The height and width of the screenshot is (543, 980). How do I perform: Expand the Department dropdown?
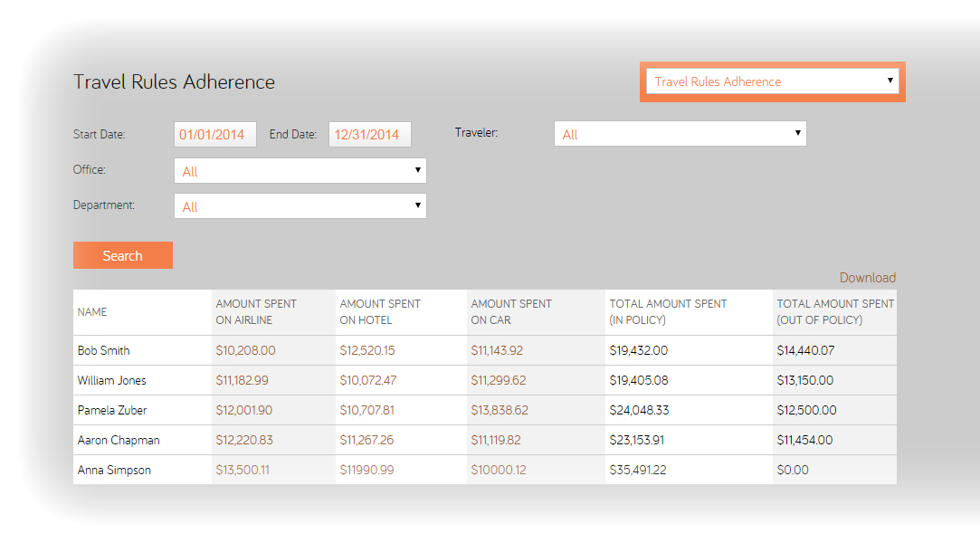click(300, 206)
